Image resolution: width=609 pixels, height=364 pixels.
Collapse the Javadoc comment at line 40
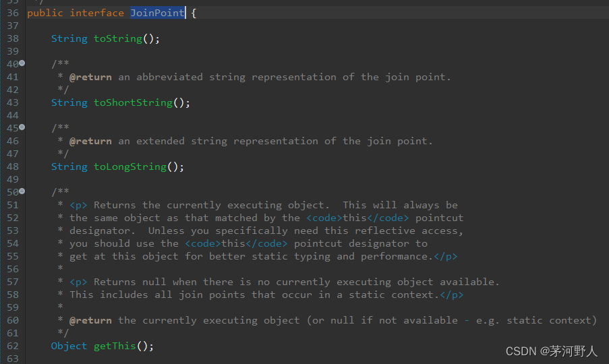[22, 63]
